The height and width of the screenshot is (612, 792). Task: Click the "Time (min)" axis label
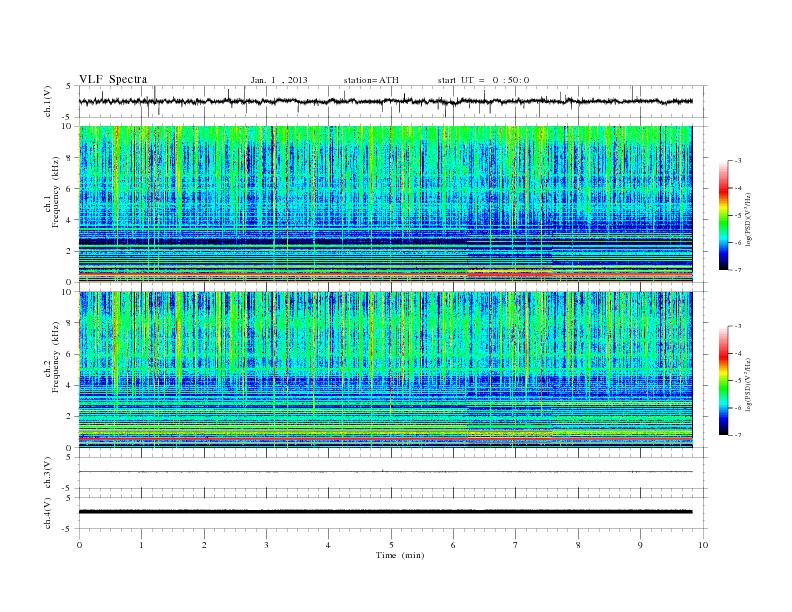[x=400, y=555]
